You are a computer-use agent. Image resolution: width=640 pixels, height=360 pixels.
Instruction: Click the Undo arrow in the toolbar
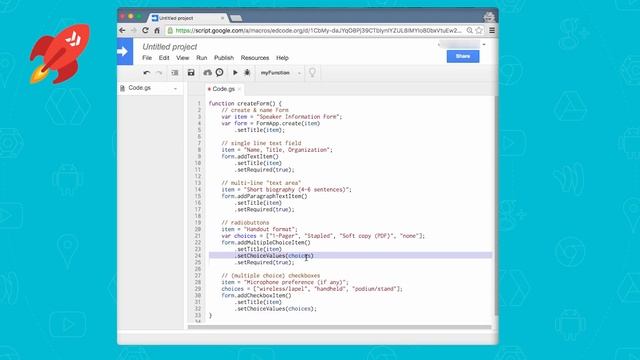(147, 73)
